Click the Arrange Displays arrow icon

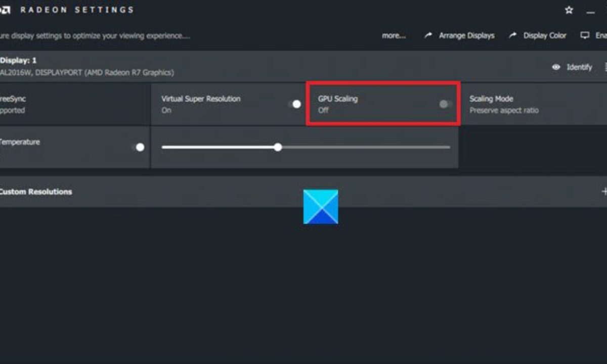pyautogui.click(x=428, y=35)
